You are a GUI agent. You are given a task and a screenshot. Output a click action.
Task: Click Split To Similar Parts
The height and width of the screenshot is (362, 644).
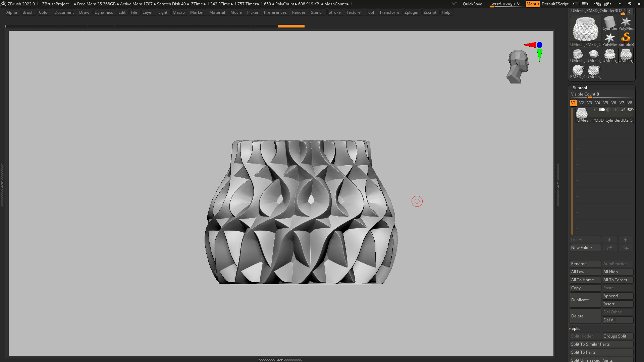[x=601, y=344]
